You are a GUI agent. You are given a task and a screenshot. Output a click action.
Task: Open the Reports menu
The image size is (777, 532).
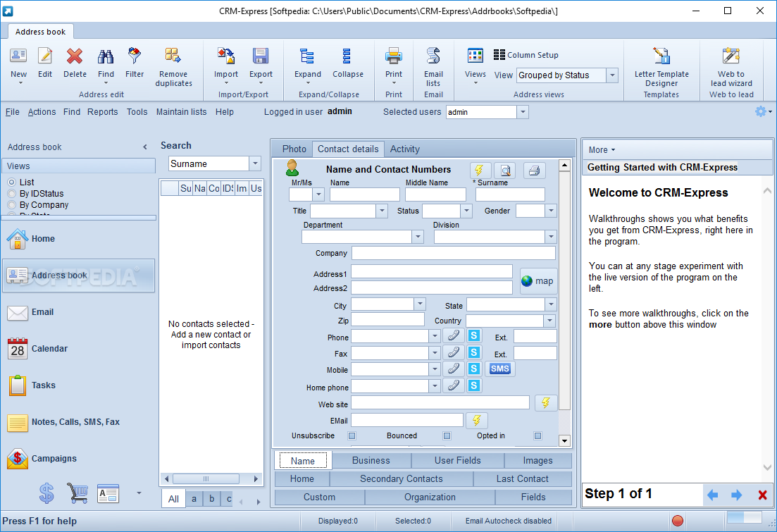103,112
